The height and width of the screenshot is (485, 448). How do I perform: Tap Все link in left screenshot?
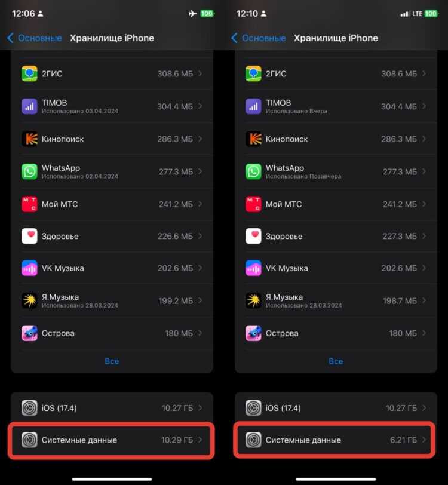click(112, 361)
